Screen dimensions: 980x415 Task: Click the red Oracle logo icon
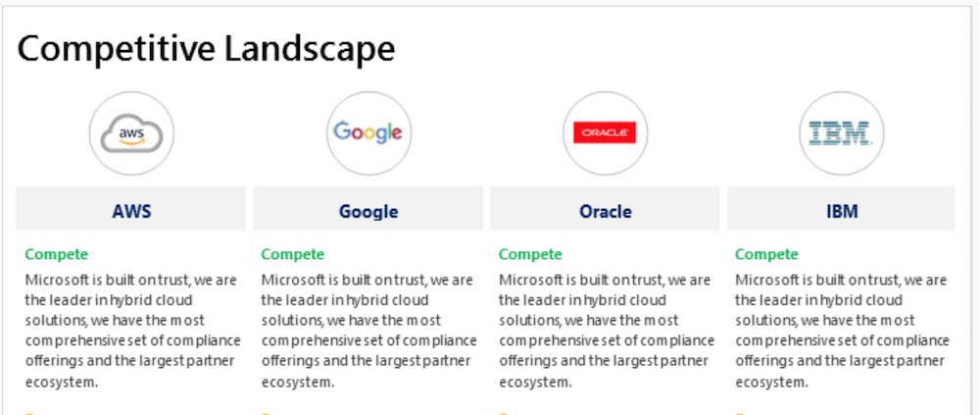pyautogui.click(x=605, y=133)
